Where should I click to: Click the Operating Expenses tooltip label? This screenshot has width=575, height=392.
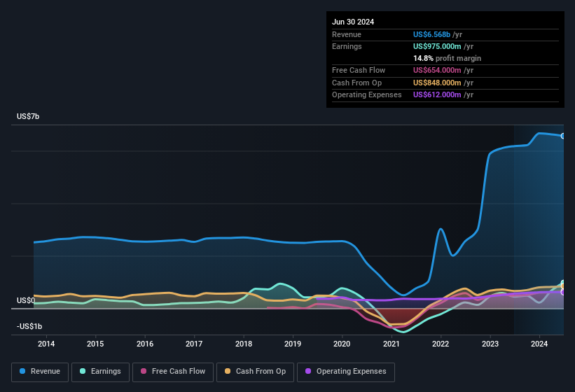pyautogui.click(x=367, y=94)
